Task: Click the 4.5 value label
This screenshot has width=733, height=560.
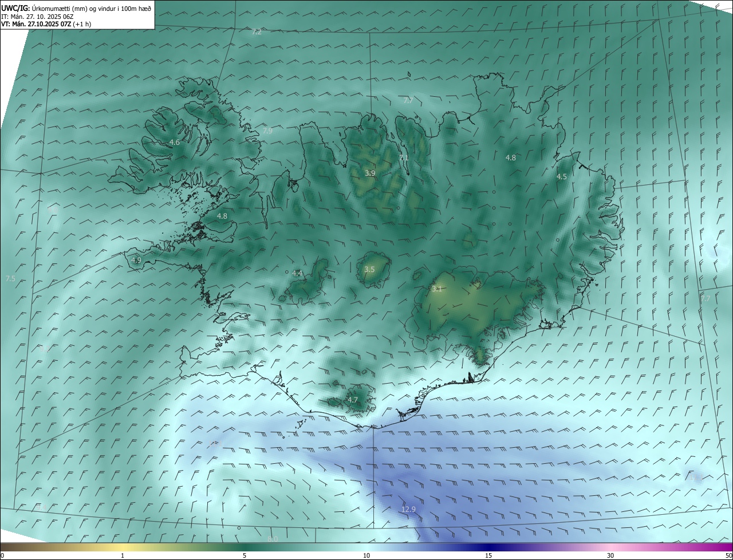Action: click(562, 177)
